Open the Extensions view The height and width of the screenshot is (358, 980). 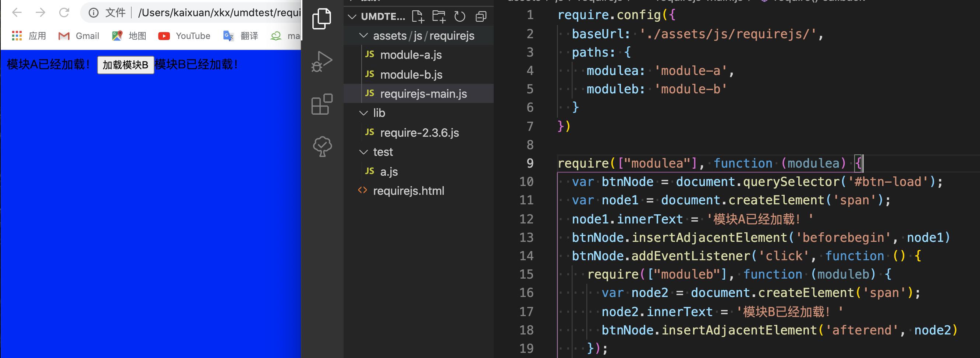[x=322, y=104]
